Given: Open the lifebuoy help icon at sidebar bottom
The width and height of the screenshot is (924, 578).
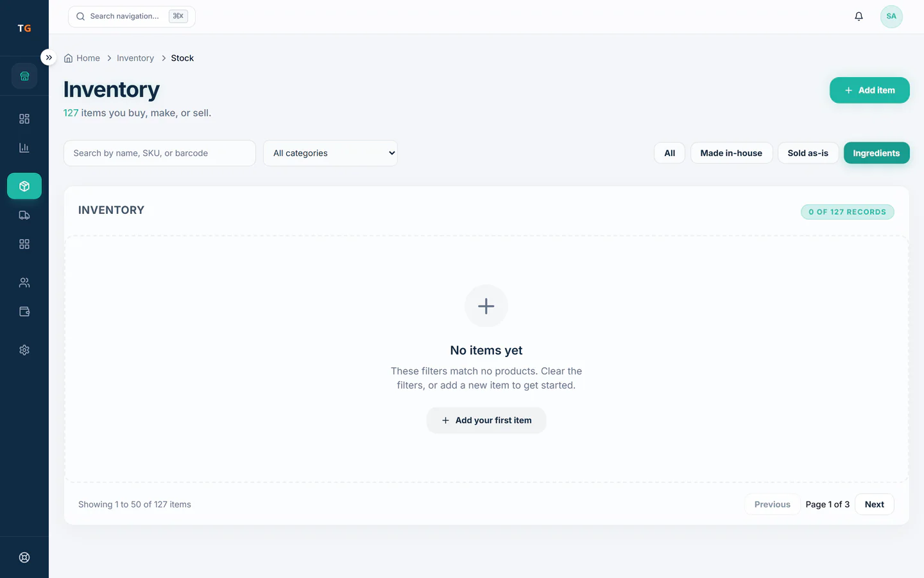Looking at the screenshot, I should pyautogui.click(x=24, y=557).
